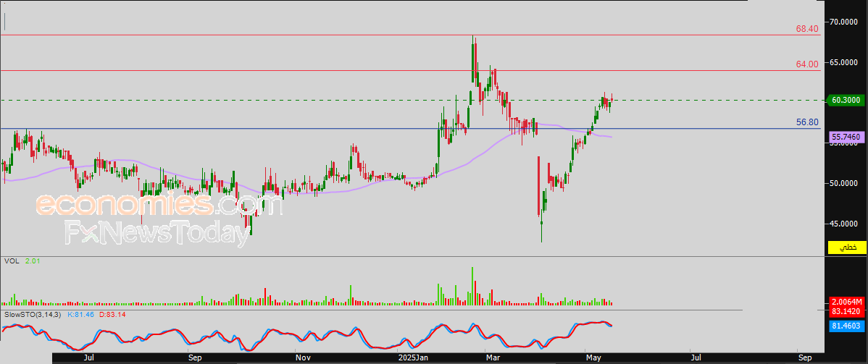Click the 64.00 resistance level label
868x364 pixels.
(x=807, y=64)
